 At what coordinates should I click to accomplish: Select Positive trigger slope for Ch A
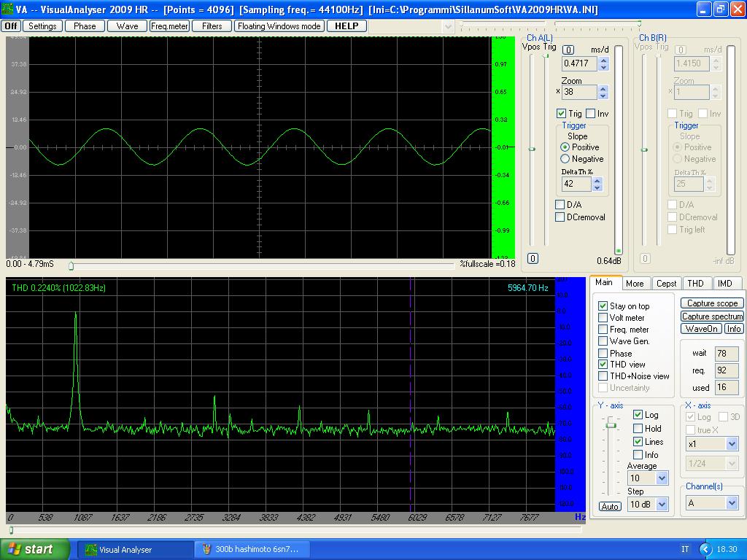point(565,147)
